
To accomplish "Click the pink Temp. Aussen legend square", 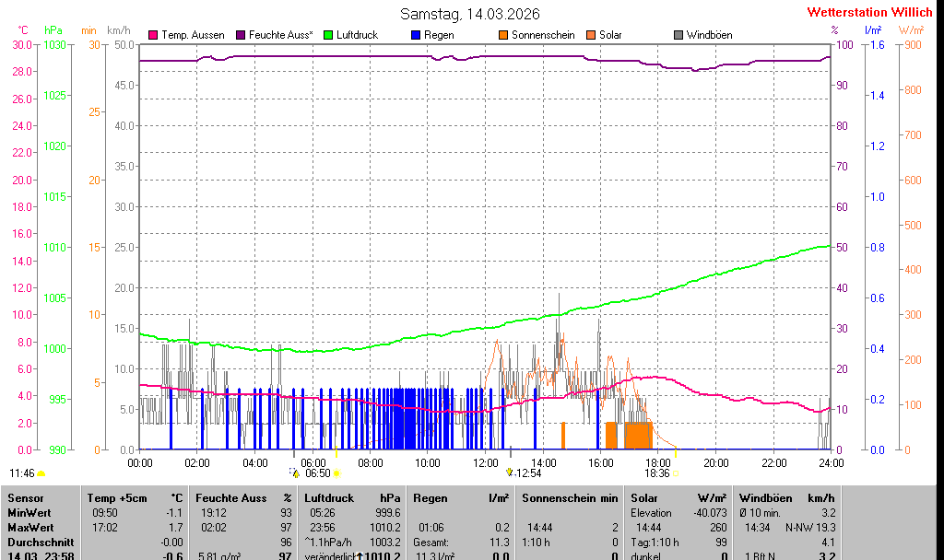I will 153,35.
